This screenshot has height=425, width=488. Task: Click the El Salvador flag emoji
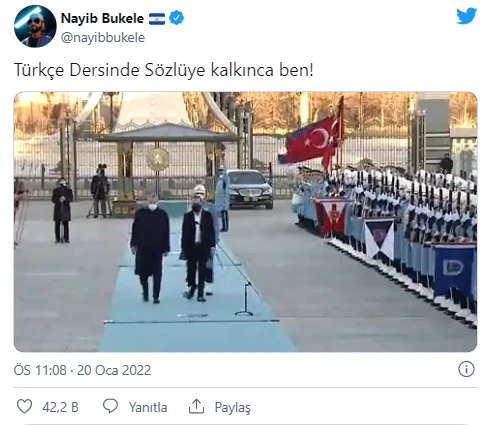[157, 19]
